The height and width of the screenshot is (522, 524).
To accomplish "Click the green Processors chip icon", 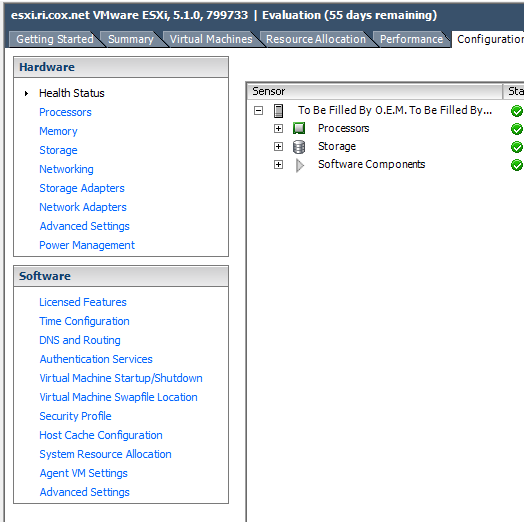I will pos(299,128).
